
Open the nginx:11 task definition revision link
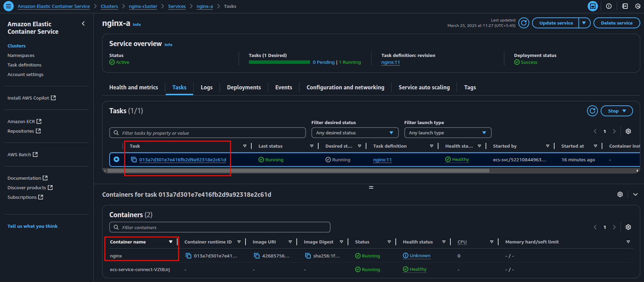(390, 62)
